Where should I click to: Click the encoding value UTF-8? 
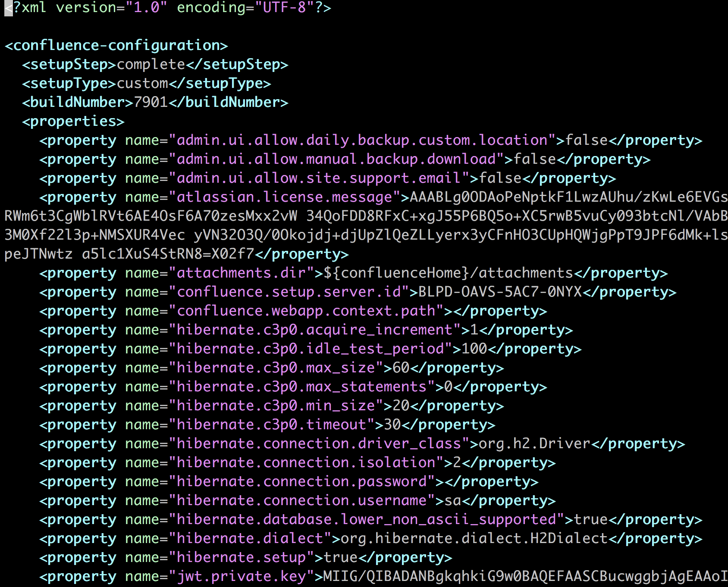point(284,8)
